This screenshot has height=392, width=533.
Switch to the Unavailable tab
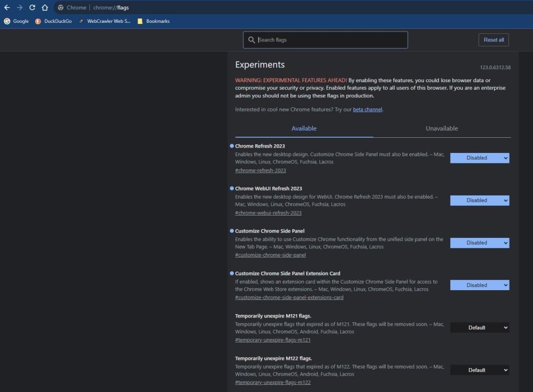[x=441, y=128]
